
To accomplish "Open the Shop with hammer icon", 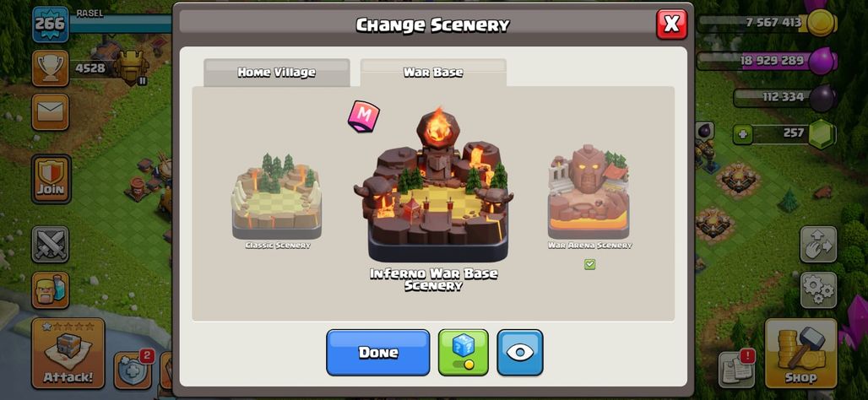I will pyautogui.click(x=800, y=353).
